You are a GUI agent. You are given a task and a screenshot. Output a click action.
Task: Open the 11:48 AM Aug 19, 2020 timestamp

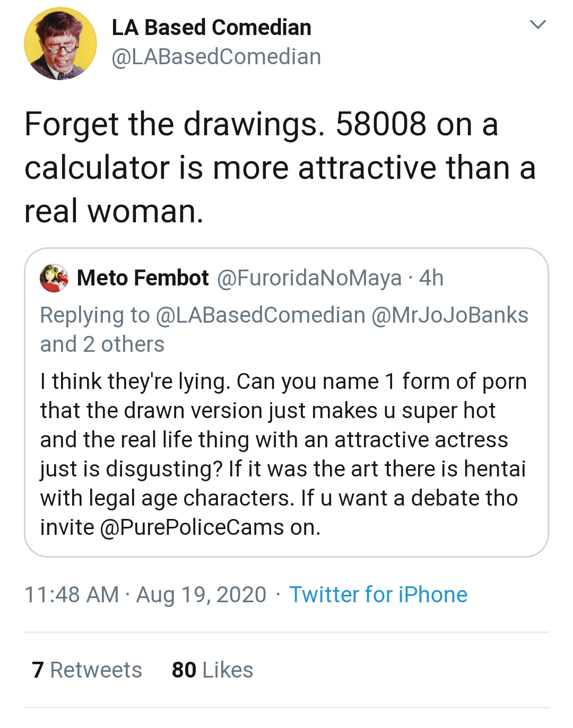click(x=145, y=595)
